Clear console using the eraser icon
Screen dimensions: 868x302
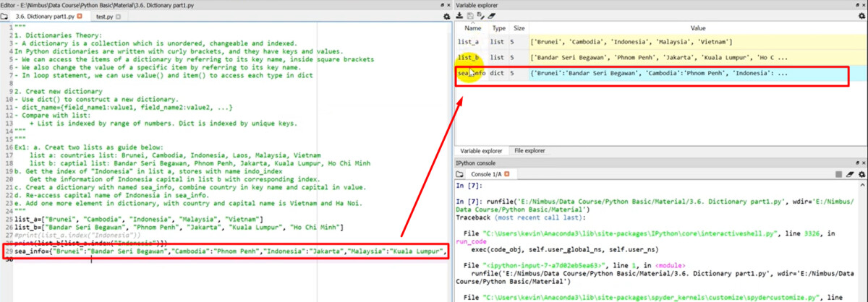click(x=849, y=174)
